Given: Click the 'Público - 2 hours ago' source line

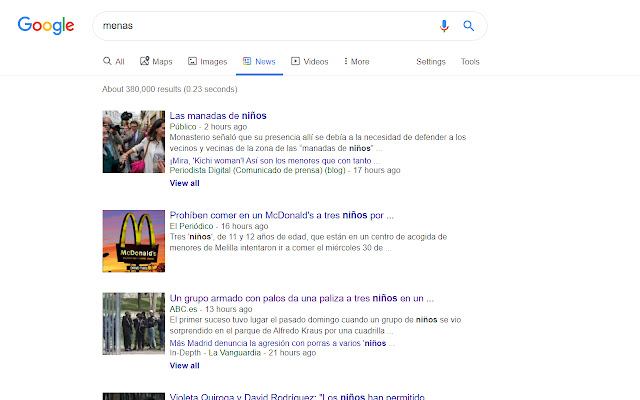Looking at the screenshot, I should click(x=208, y=127).
